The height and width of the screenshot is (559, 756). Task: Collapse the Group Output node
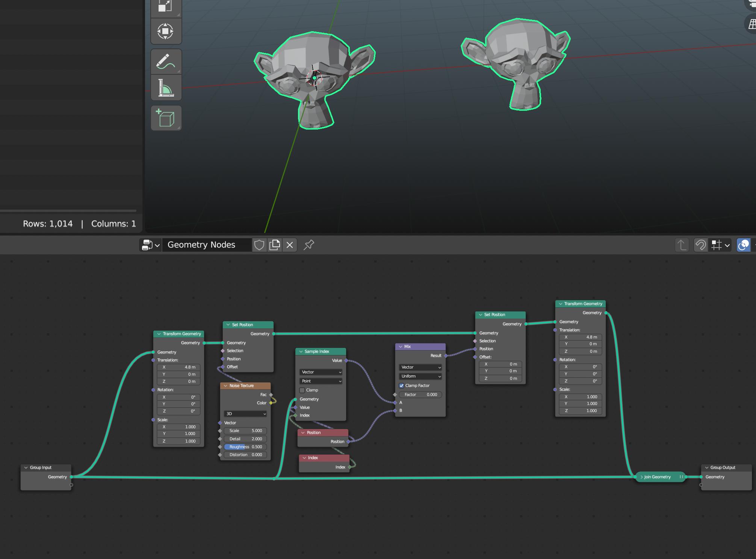click(x=707, y=468)
